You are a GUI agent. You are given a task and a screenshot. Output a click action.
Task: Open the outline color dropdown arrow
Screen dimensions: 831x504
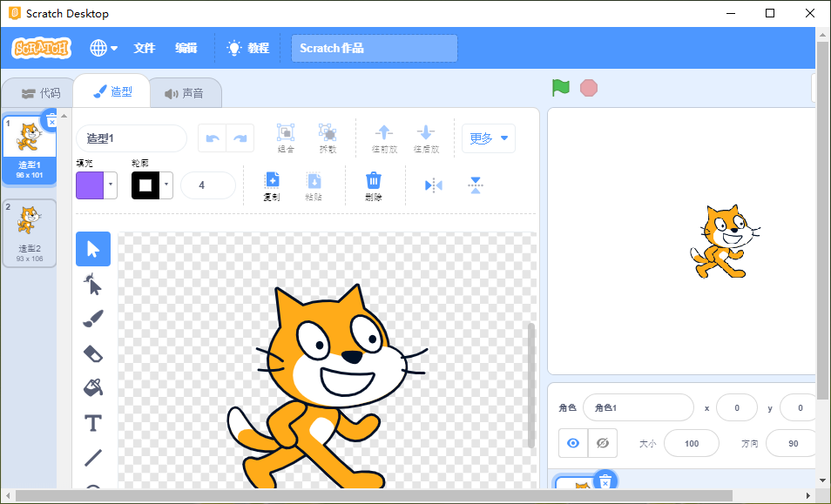point(166,185)
